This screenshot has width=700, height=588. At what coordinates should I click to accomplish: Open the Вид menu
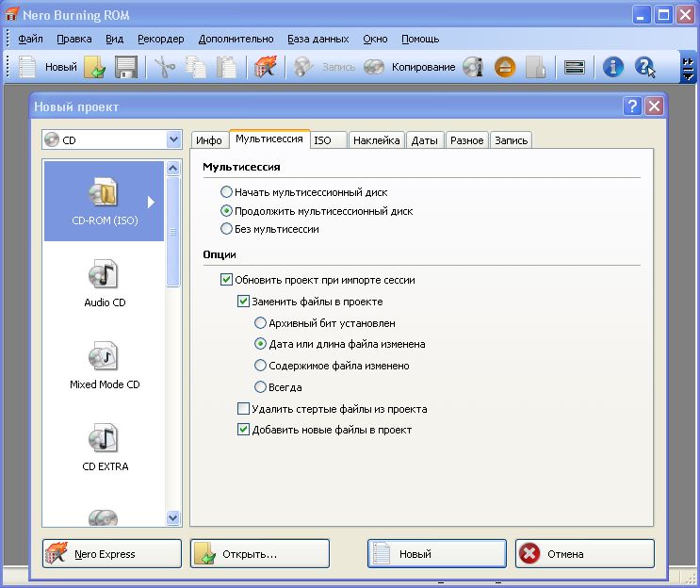coord(114,39)
